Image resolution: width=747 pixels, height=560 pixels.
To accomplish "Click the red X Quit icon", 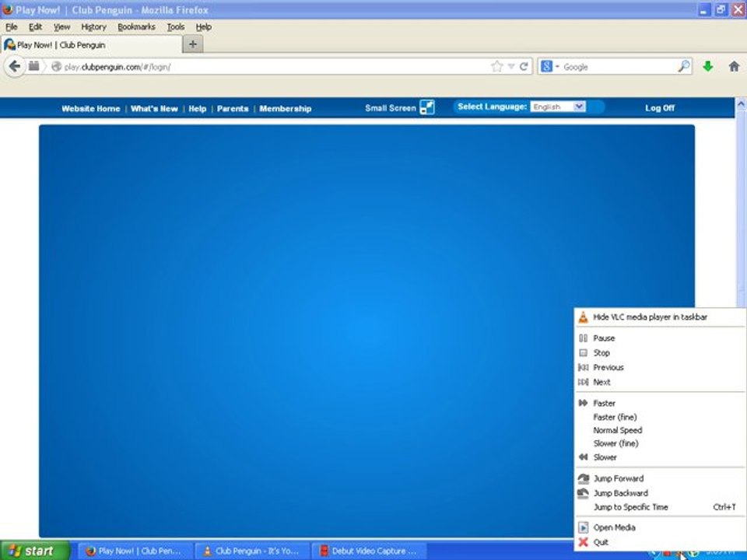I will [x=583, y=542].
